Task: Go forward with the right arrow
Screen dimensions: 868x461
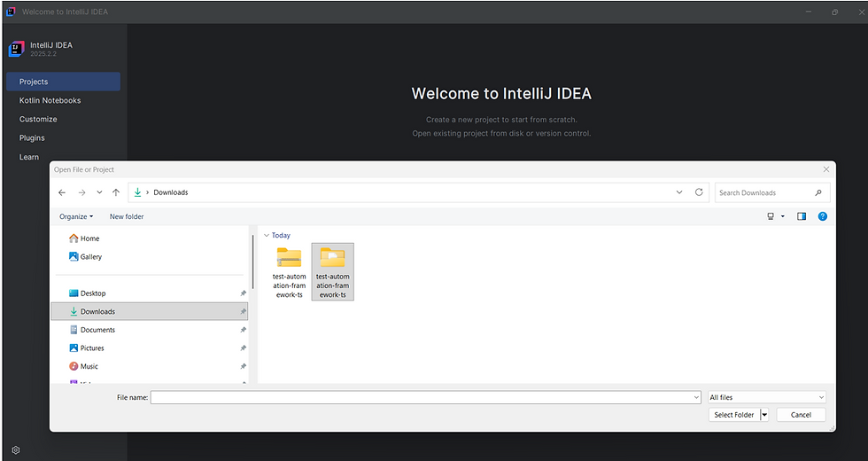Action: coord(81,192)
